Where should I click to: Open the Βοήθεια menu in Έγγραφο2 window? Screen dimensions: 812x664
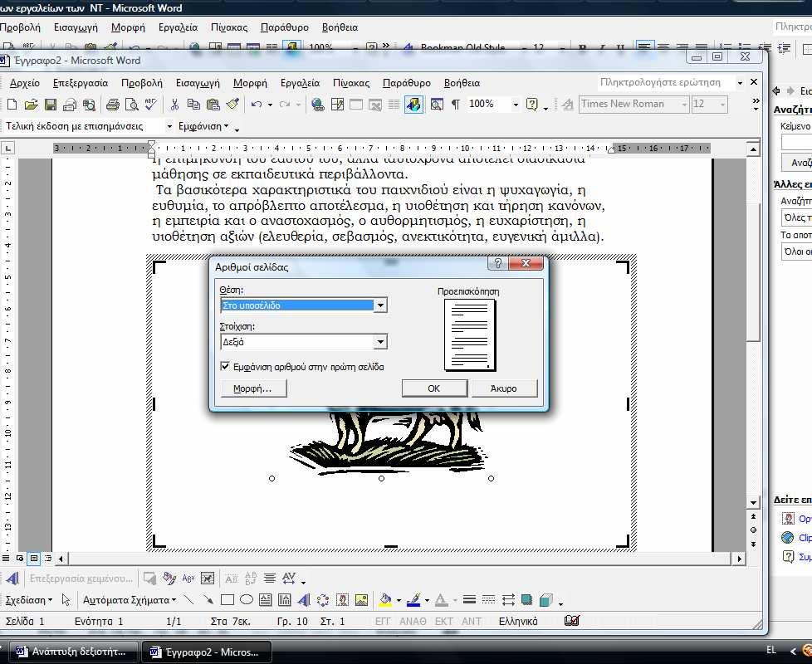click(x=462, y=83)
